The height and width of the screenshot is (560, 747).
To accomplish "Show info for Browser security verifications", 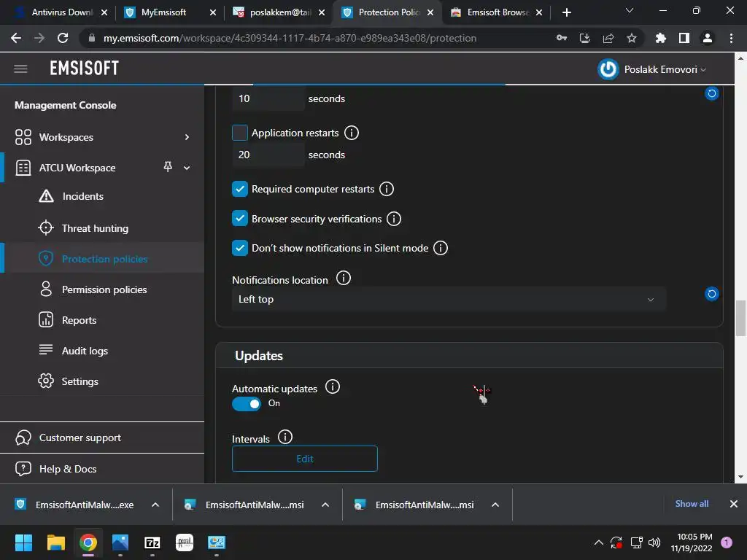I will (393, 219).
